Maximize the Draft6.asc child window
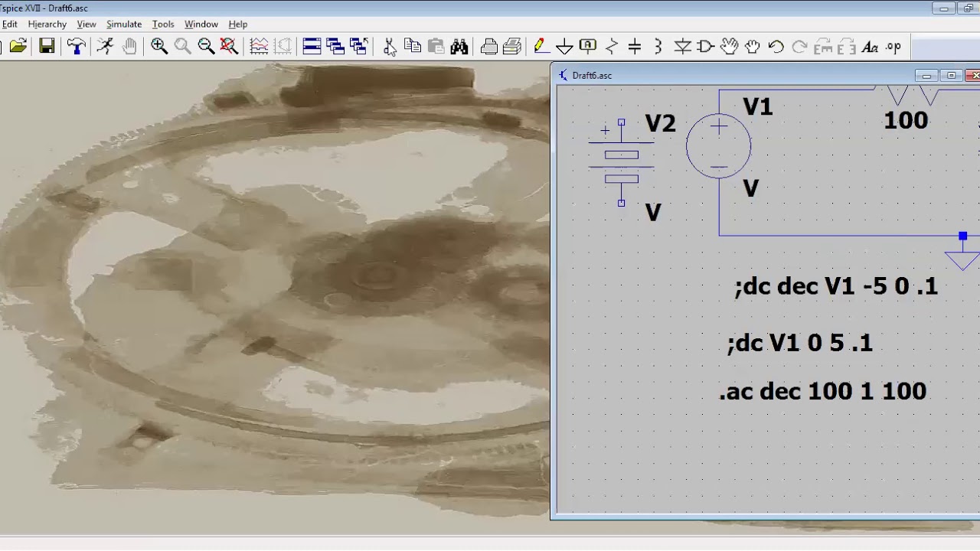The width and height of the screenshot is (980, 551). click(x=951, y=76)
